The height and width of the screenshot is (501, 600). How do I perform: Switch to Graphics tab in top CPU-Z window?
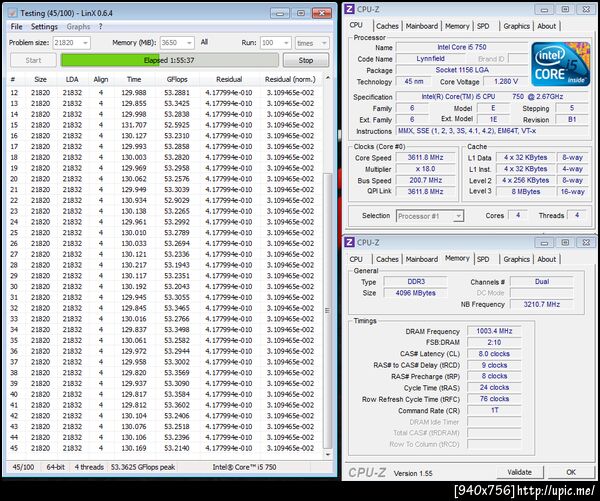point(517,26)
